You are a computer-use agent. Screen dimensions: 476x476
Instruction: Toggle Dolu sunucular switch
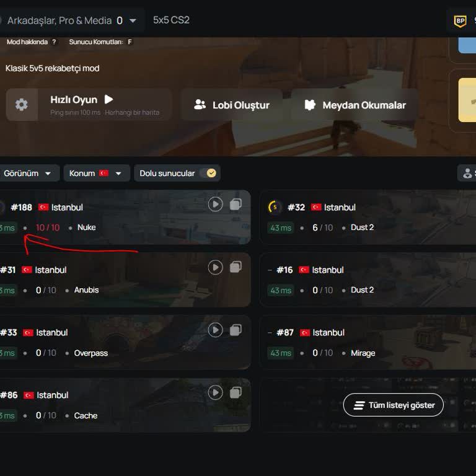pos(208,173)
